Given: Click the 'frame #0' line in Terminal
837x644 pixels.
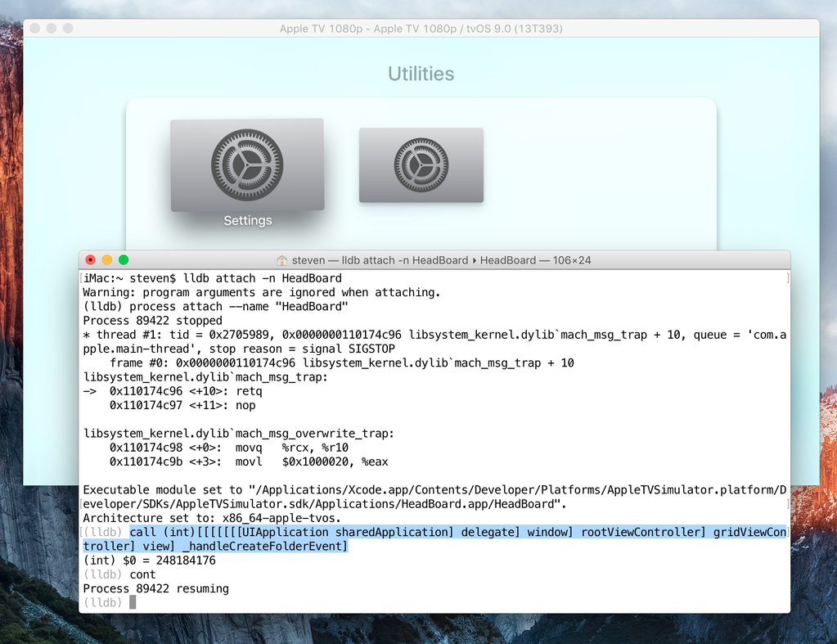Looking at the screenshot, I should 342,363.
